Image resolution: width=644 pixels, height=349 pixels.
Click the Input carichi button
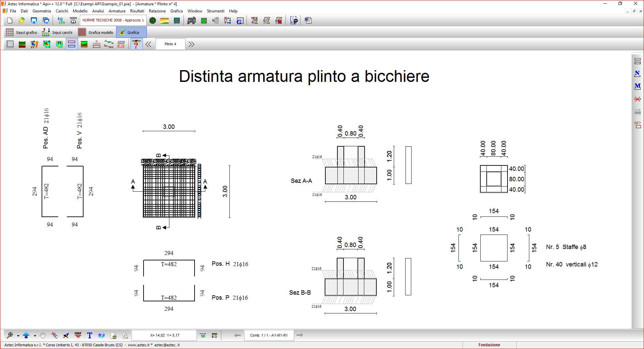tap(57, 33)
